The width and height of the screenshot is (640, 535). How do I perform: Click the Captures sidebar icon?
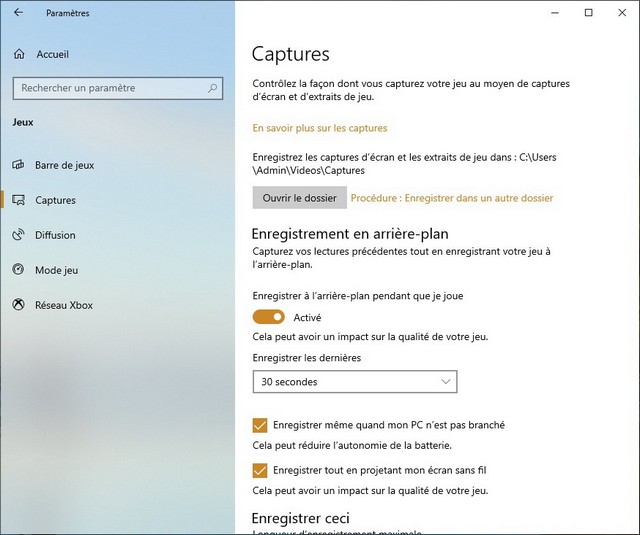pyautogui.click(x=18, y=200)
